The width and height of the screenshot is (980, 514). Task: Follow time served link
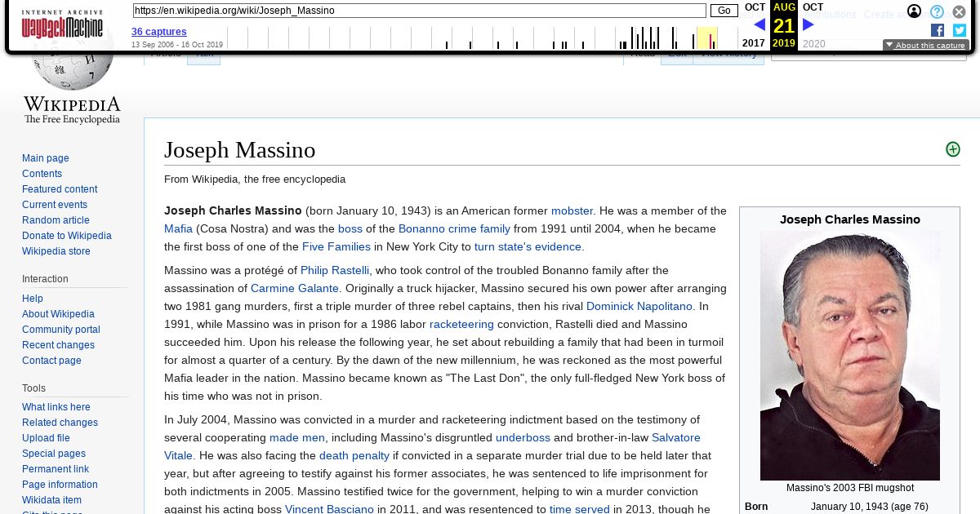[x=580, y=509]
